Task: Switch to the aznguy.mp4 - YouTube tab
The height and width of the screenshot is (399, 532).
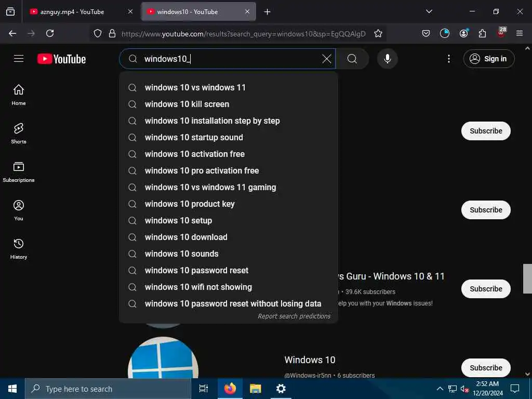Action: [81, 11]
